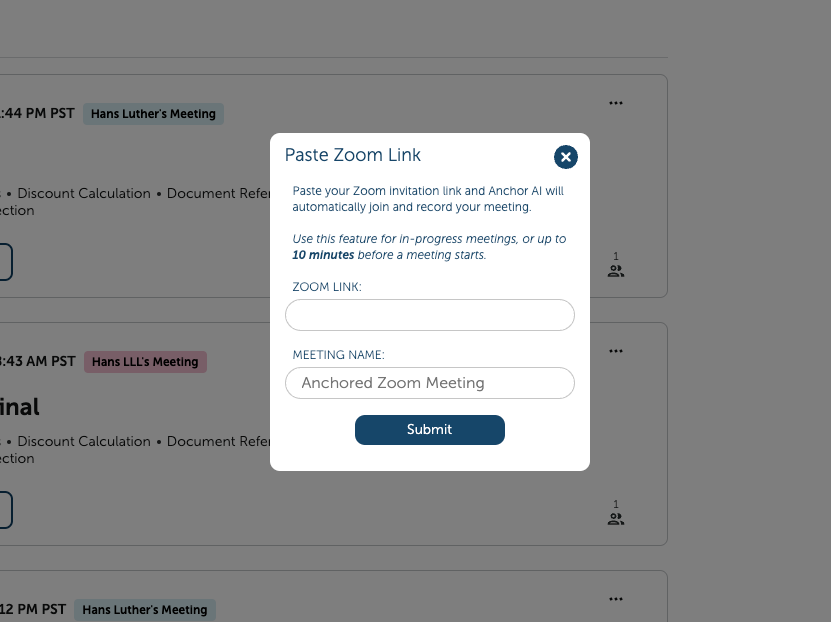Select Hans Luther's Meeting tag beside 44 PM
Viewport: 831px width, 622px height.
(x=153, y=114)
